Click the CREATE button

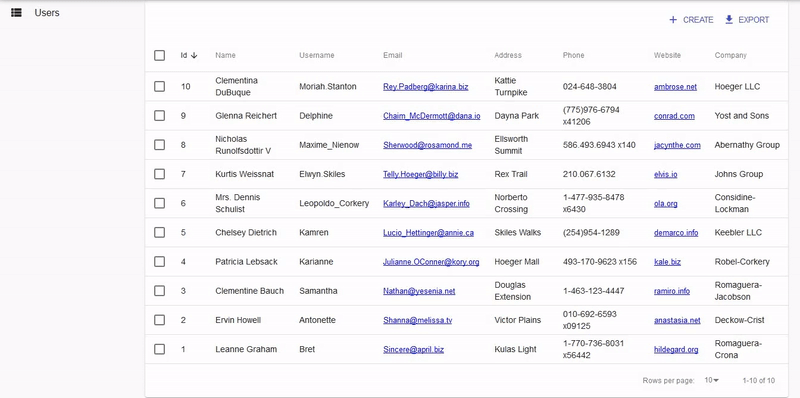(691, 20)
